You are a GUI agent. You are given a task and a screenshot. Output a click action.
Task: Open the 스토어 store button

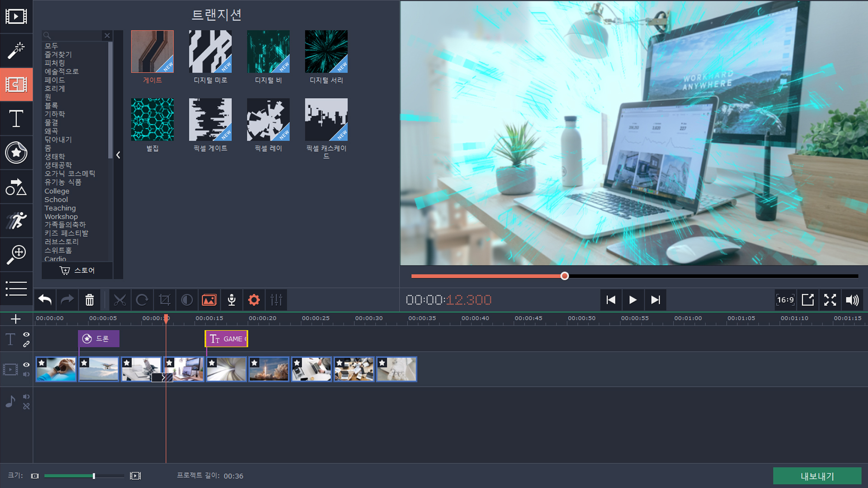[x=77, y=270]
